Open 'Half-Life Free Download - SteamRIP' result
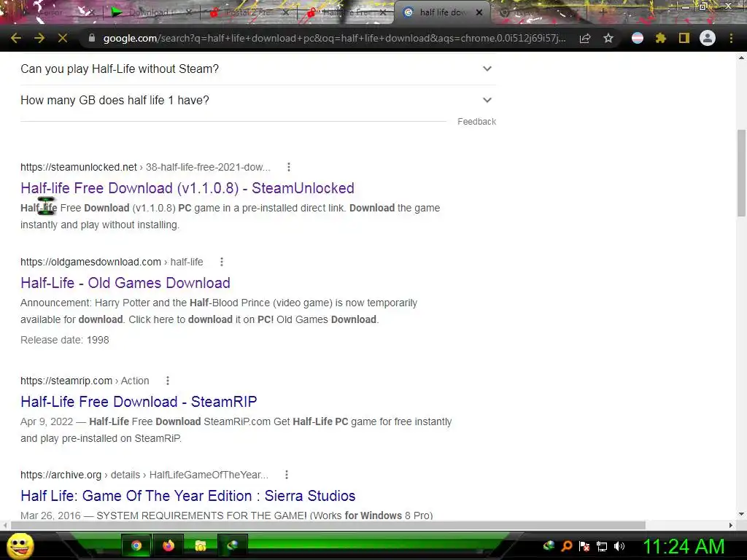The height and width of the screenshot is (560, 747). [139, 402]
